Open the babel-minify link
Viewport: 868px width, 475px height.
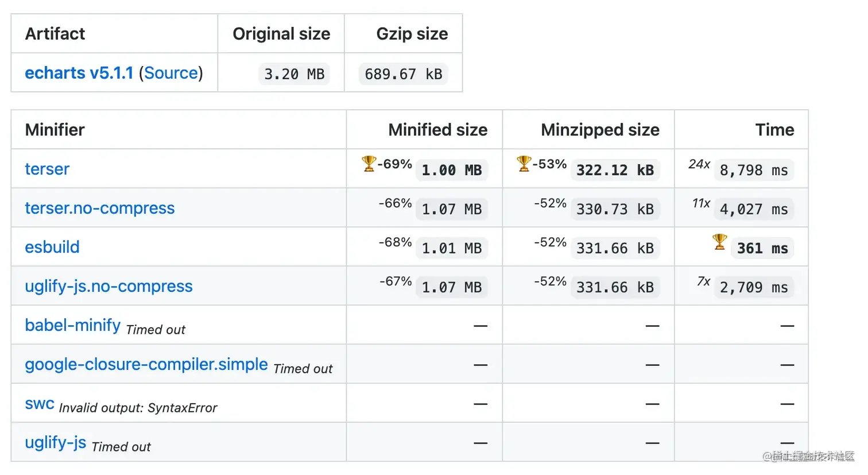click(72, 325)
